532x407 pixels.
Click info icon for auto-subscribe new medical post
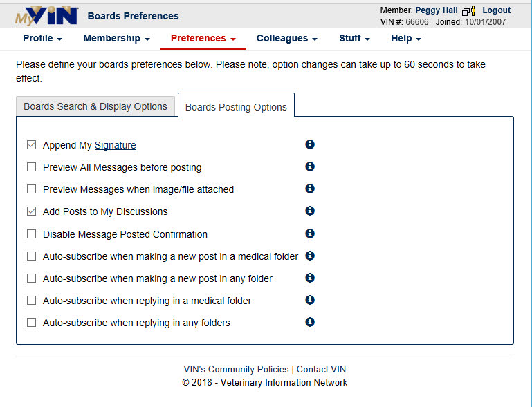(x=310, y=256)
